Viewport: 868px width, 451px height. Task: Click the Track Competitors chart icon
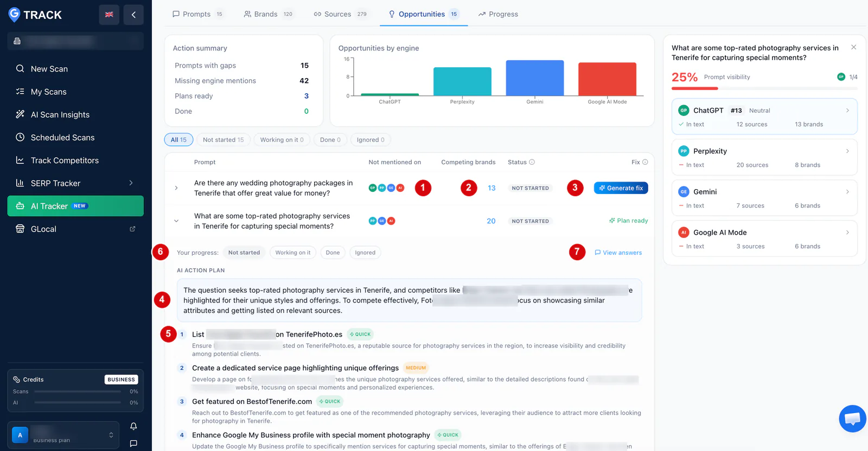(20, 160)
